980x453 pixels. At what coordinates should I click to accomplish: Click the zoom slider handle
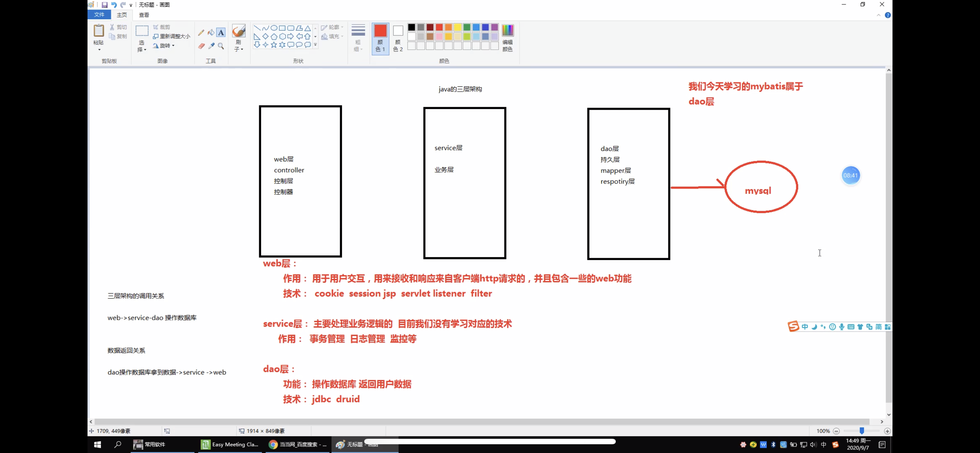[x=862, y=431]
